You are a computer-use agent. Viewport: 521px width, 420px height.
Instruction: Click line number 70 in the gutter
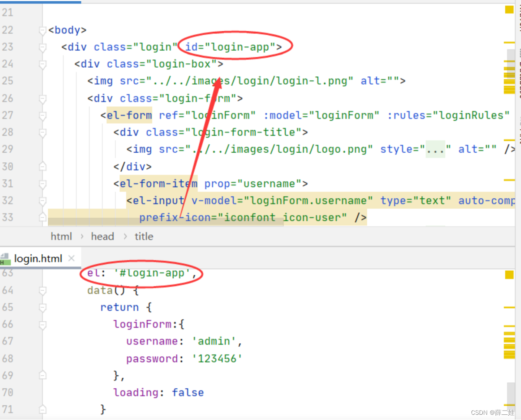pyautogui.click(x=7, y=393)
